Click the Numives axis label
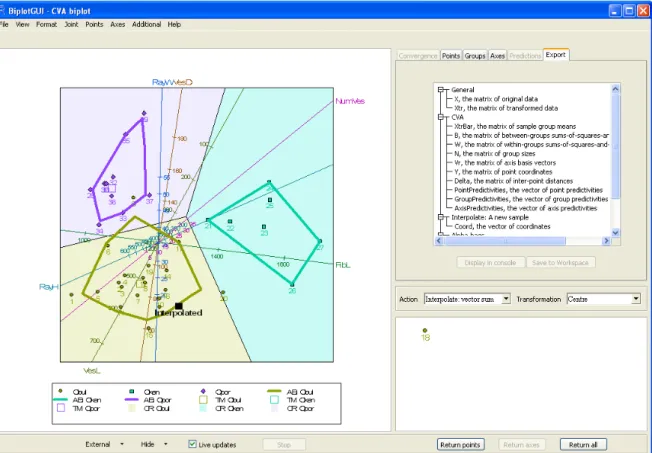Image resolution: width=652 pixels, height=453 pixels. coord(350,101)
